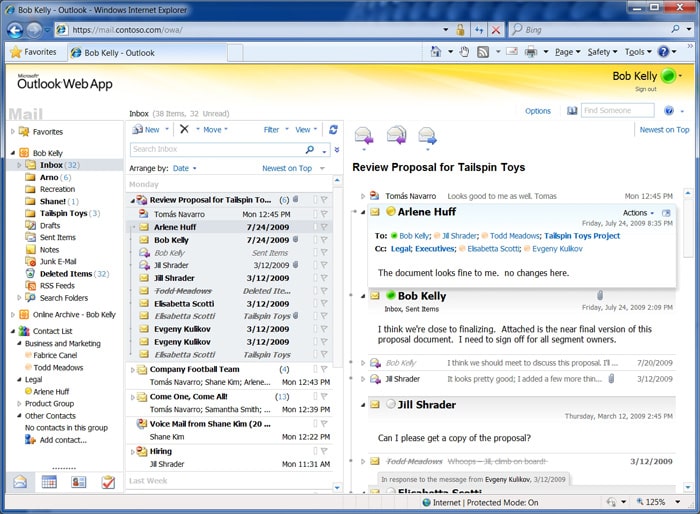
Task: Open the Filter menu in message list
Action: tap(274, 129)
